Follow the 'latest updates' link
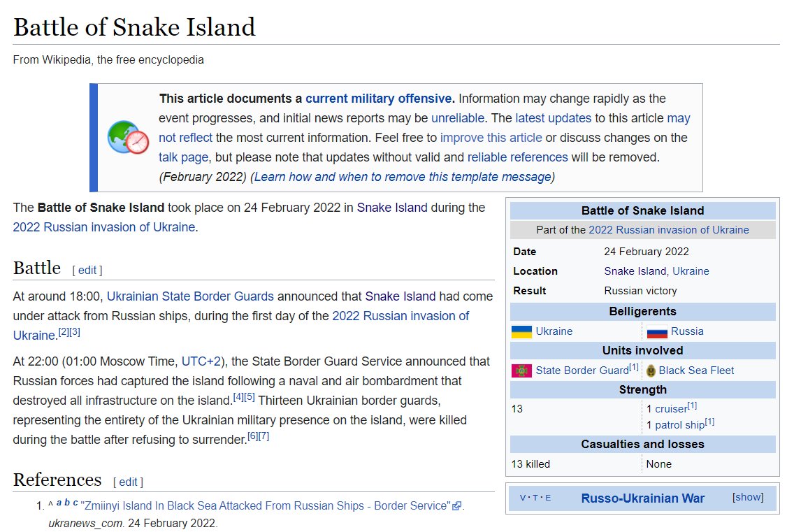The image size is (787, 532). pyautogui.click(x=553, y=118)
